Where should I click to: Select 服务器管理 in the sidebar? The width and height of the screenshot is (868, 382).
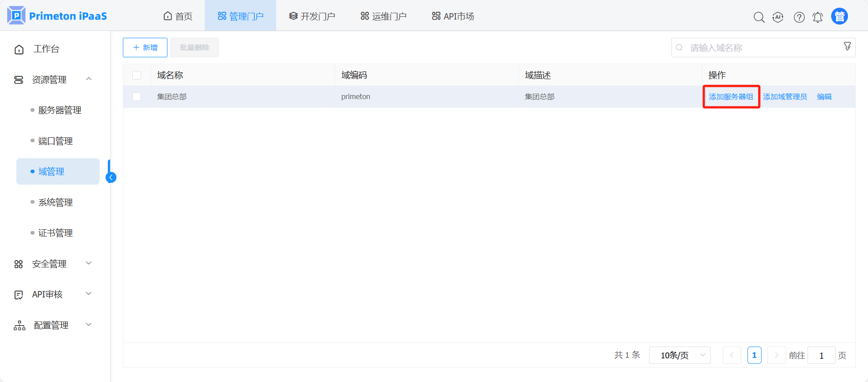pos(60,110)
